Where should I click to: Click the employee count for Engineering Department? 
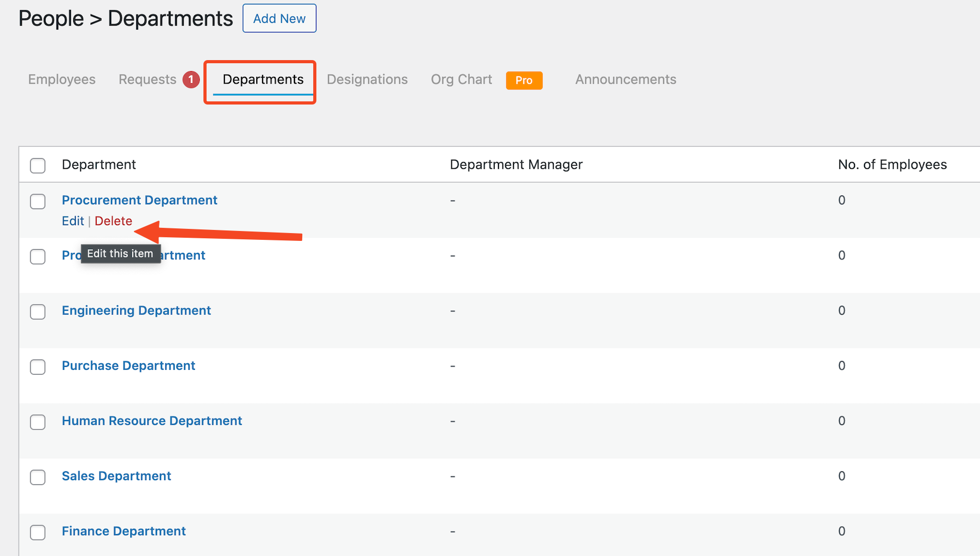tap(842, 310)
